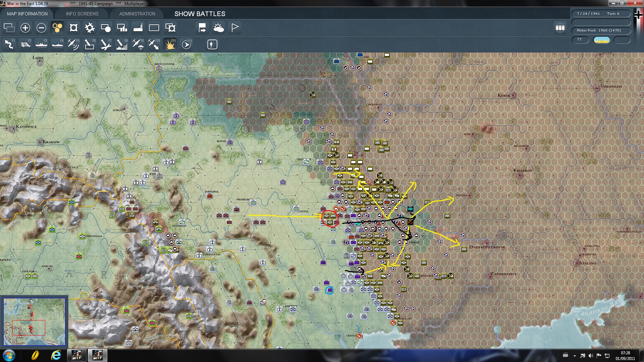Open the weather sun-and-cloud icon
This screenshot has width=644, height=362.
click(x=218, y=28)
